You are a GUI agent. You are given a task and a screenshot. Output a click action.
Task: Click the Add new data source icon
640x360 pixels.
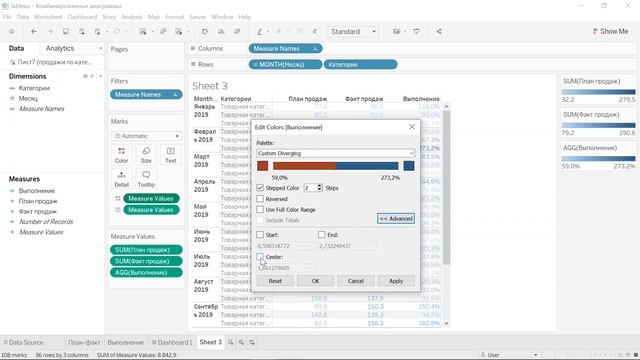pos(82,31)
